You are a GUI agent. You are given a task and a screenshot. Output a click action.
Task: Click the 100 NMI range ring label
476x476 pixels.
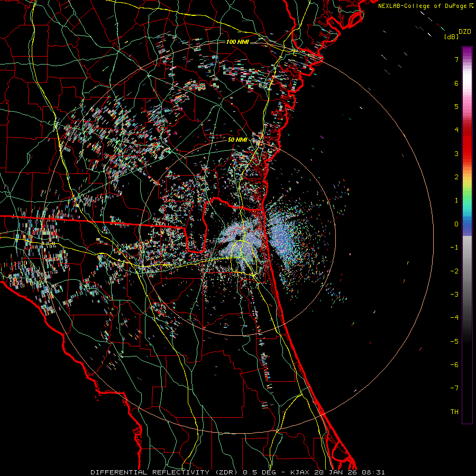(x=237, y=42)
